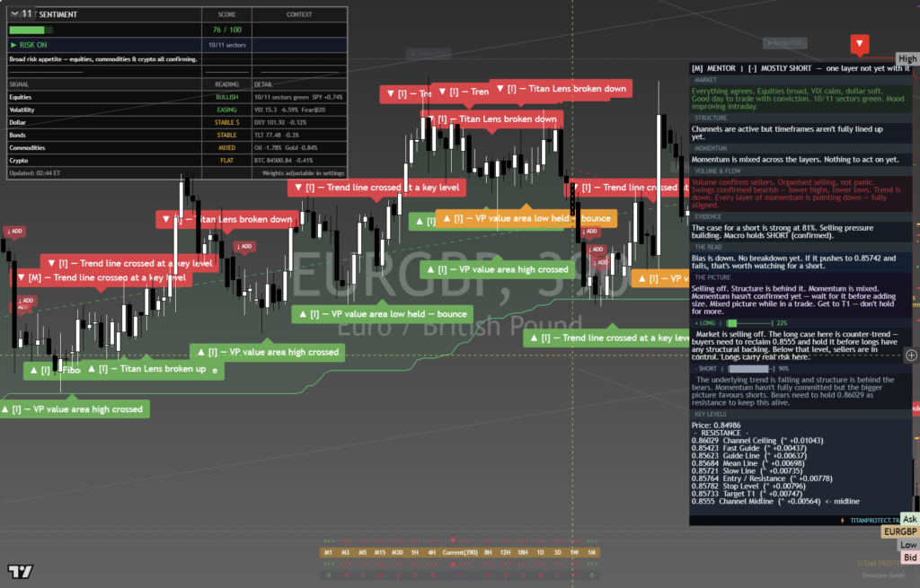Select the 1M timeframe
Image resolution: width=920 pixels, height=588 pixels.
tap(592, 552)
